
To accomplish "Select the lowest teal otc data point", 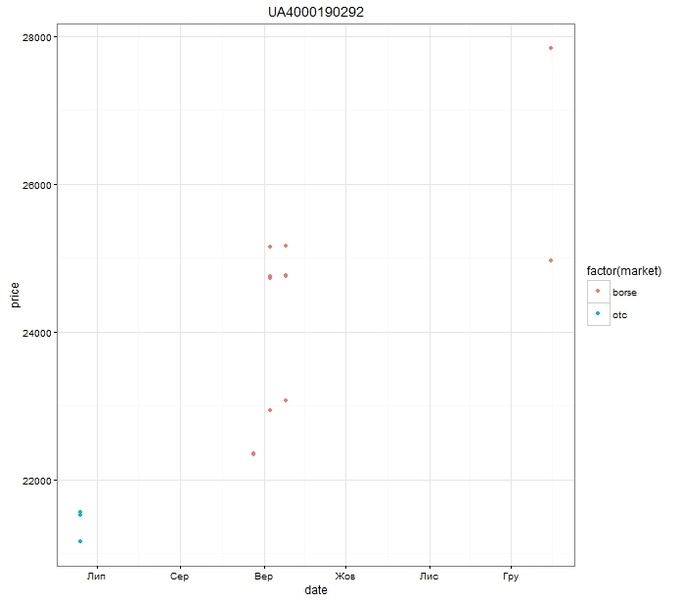I will [80, 541].
